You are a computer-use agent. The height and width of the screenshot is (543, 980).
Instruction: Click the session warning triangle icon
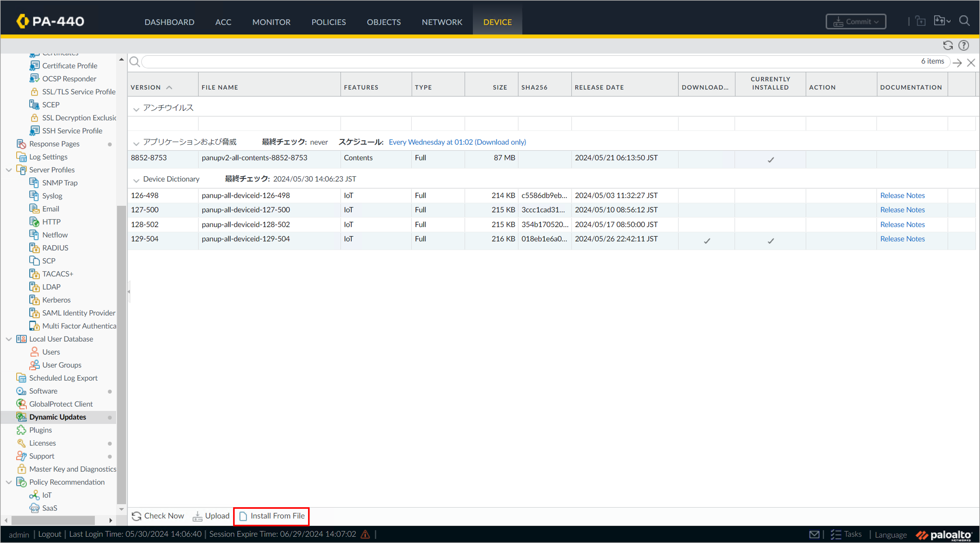(365, 534)
